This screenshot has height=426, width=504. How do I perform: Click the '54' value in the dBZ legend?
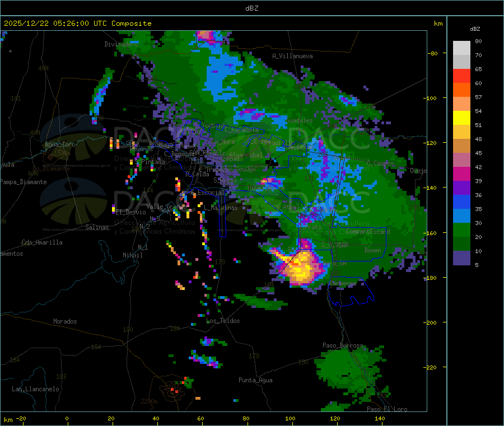478,111
